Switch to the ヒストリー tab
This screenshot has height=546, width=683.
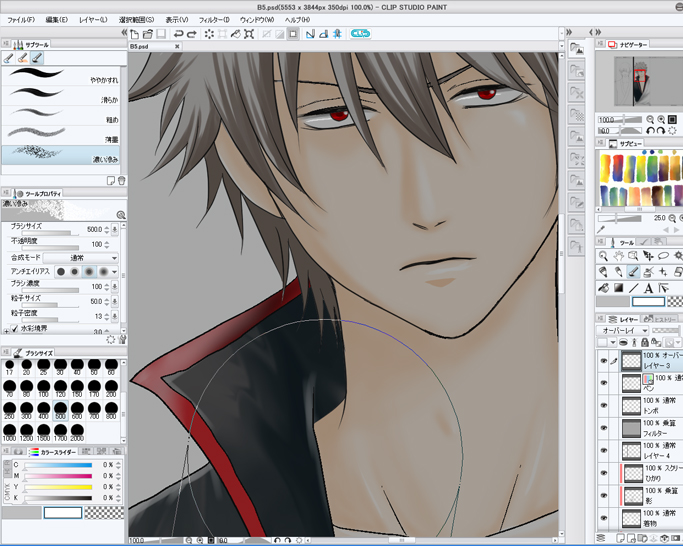click(660, 319)
